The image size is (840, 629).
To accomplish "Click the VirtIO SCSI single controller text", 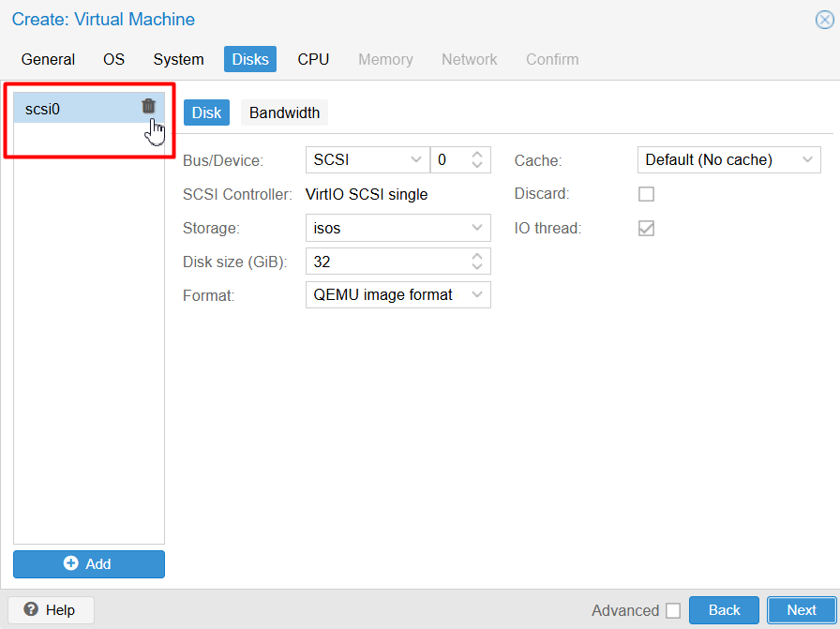I will 367,194.
